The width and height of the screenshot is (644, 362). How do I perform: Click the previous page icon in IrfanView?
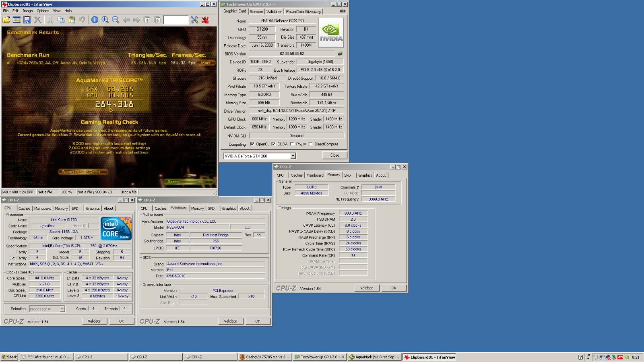tap(147, 20)
